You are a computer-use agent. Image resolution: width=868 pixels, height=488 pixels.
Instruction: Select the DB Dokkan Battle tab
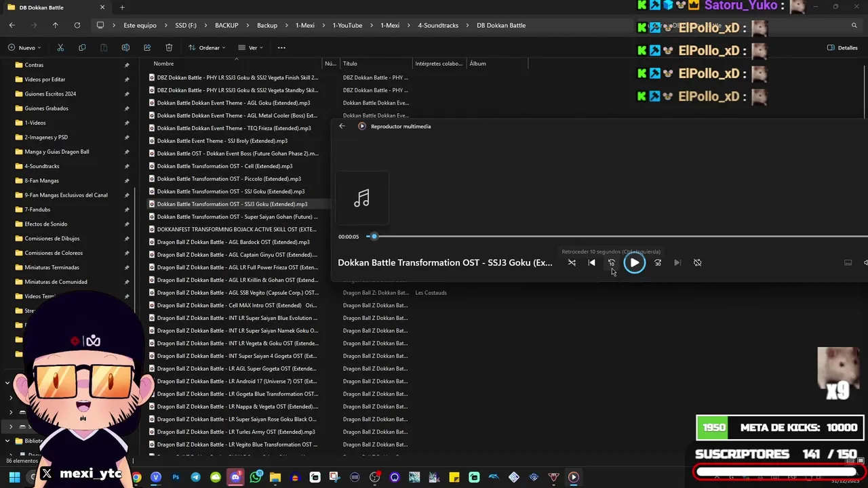[54, 7]
